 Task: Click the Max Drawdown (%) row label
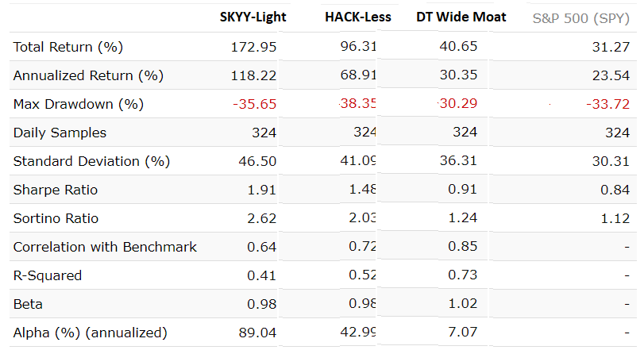[x=79, y=104]
